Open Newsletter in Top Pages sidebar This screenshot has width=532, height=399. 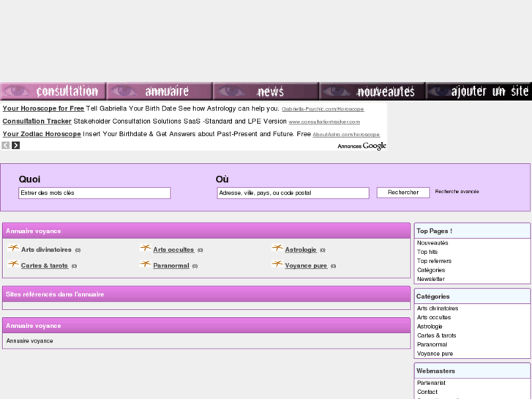(x=431, y=279)
